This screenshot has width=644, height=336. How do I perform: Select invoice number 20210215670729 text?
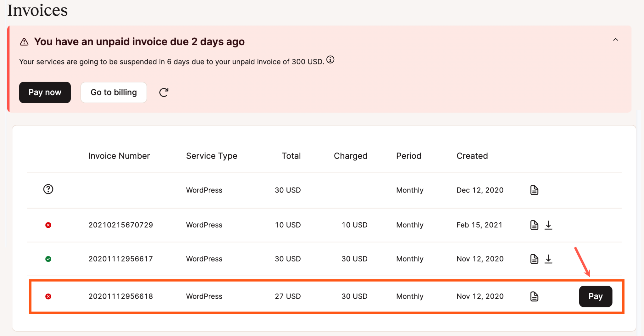[120, 225]
